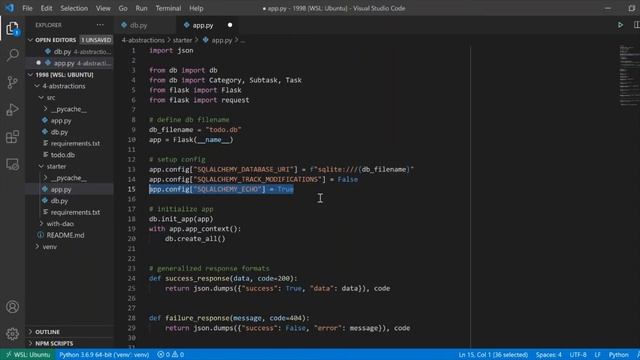
Task: Run Python file with play button
Action: 620,25
